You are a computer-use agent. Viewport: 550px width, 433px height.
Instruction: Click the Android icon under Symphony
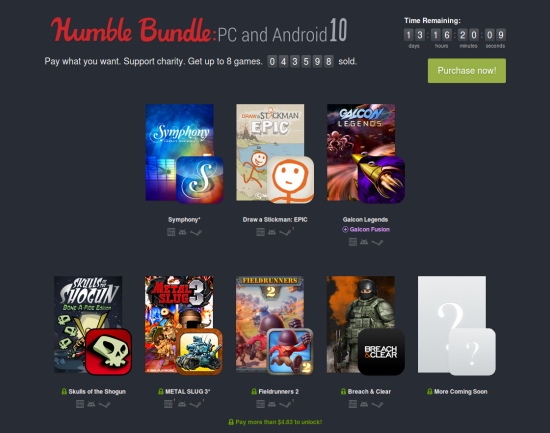(182, 232)
